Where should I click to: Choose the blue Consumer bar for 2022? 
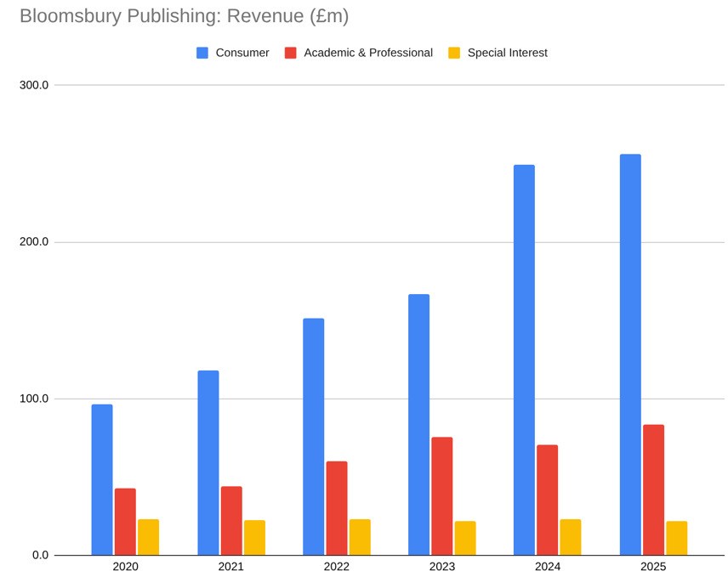point(313,437)
